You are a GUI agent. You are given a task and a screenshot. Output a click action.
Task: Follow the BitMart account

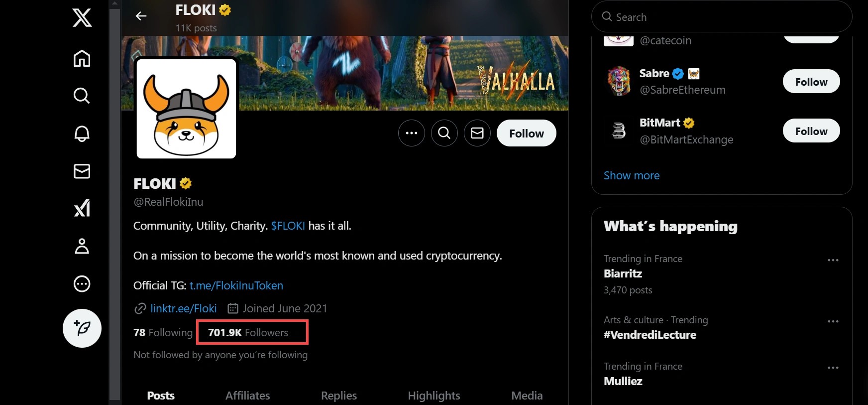(811, 131)
